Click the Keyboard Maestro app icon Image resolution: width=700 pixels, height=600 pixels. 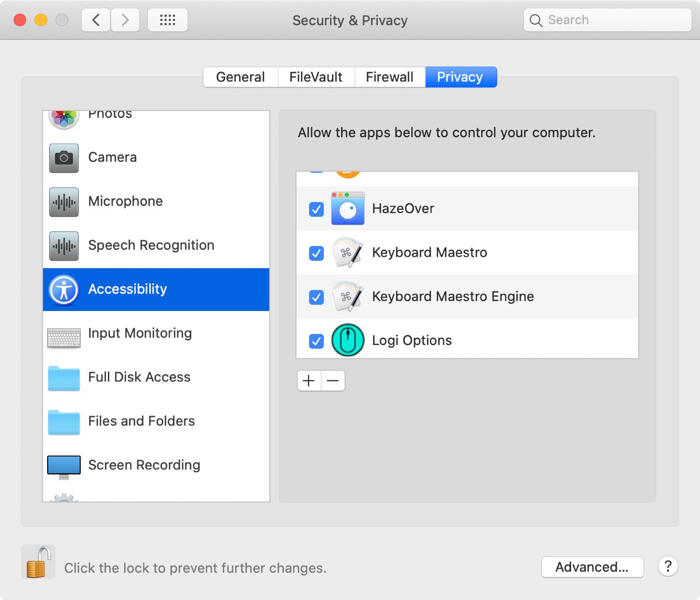click(348, 252)
